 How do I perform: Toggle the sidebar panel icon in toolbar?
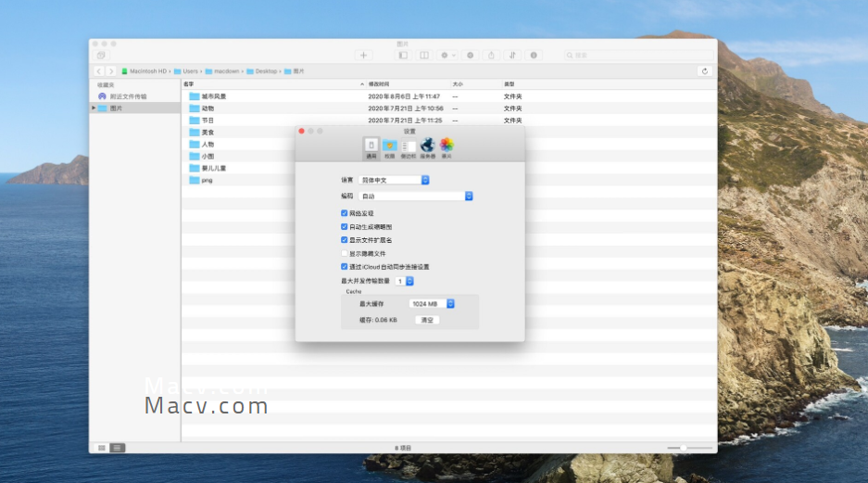coord(404,56)
